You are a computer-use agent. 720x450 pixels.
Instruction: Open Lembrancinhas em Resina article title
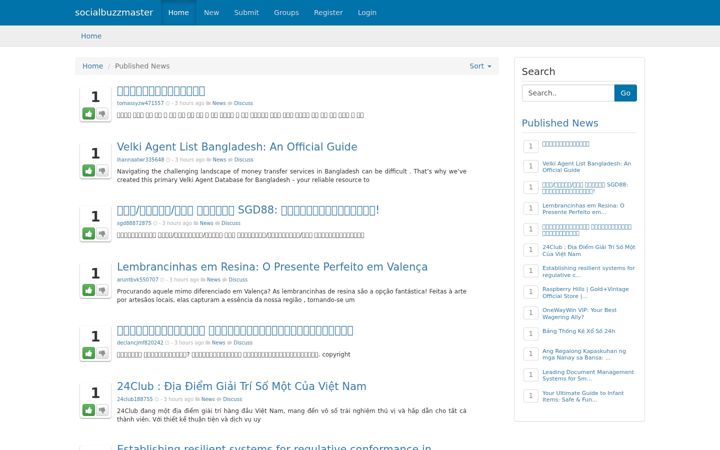click(272, 267)
